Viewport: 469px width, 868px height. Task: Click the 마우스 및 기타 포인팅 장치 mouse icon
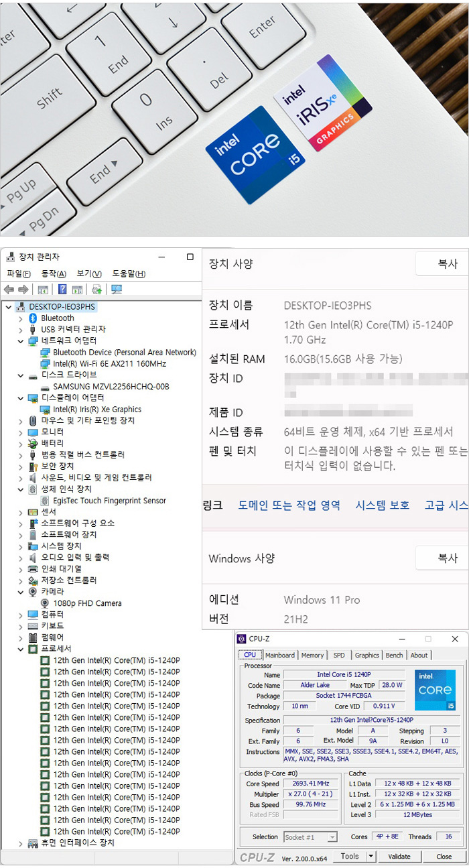point(33,421)
